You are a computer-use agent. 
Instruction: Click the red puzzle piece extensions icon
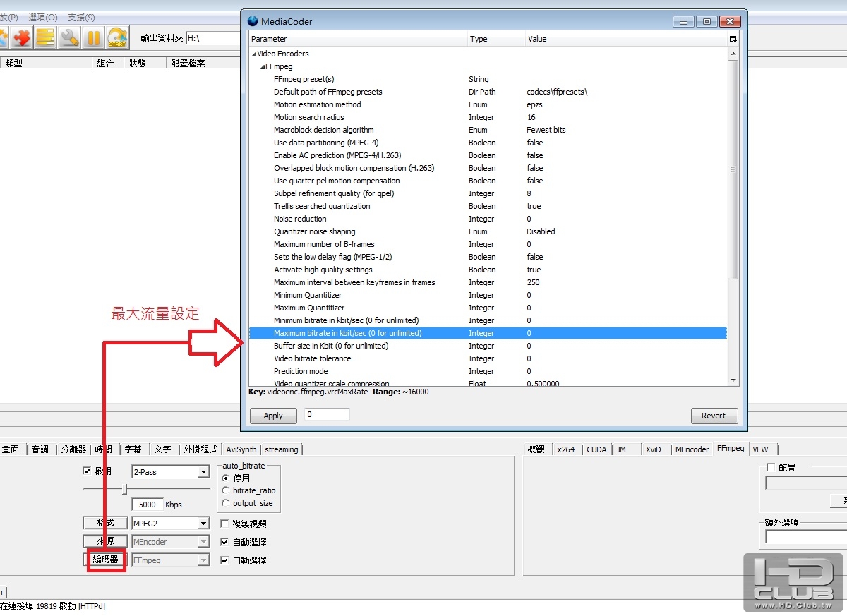22,37
